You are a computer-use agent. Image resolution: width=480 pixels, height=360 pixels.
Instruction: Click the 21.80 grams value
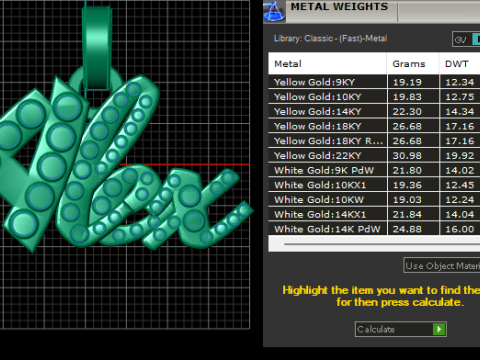407,170
